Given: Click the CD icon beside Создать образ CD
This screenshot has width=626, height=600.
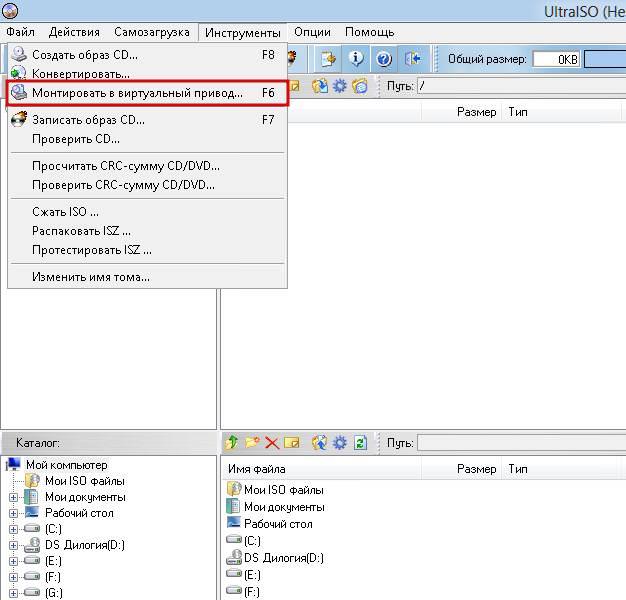Looking at the screenshot, I should 19,54.
